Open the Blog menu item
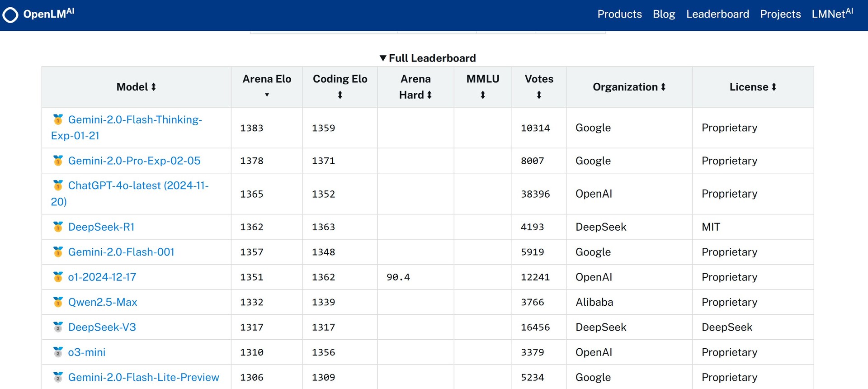This screenshot has height=389, width=868. click(664, 14)
